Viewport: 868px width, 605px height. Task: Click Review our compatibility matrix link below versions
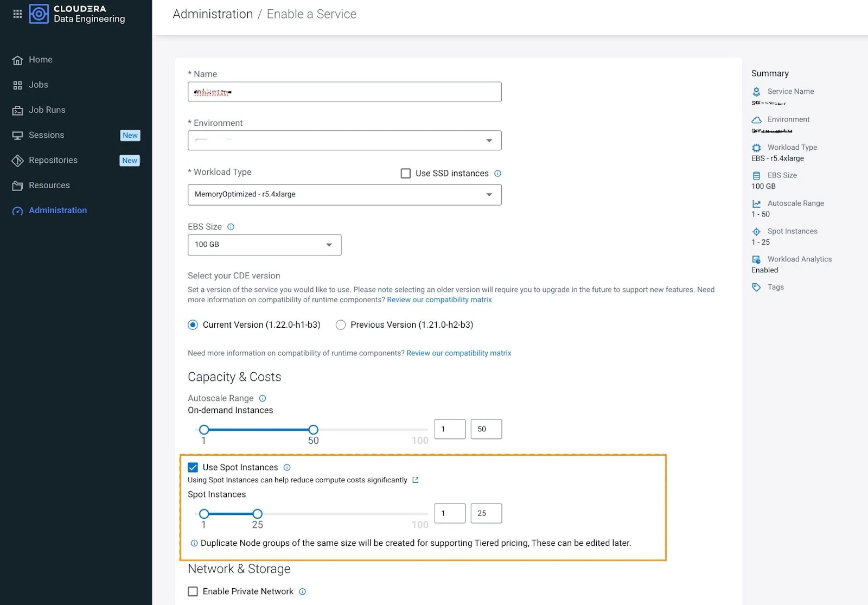[459, 353]
